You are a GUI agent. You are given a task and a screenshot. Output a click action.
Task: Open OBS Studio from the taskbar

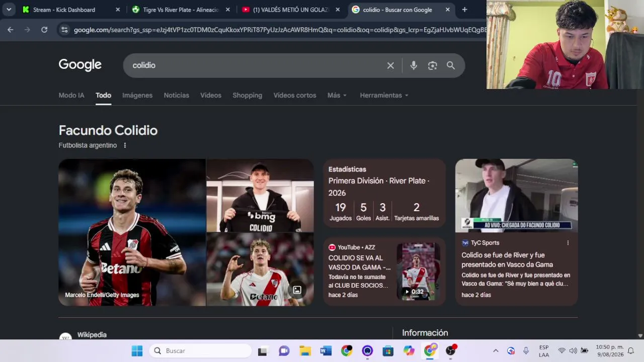point(451,351)
